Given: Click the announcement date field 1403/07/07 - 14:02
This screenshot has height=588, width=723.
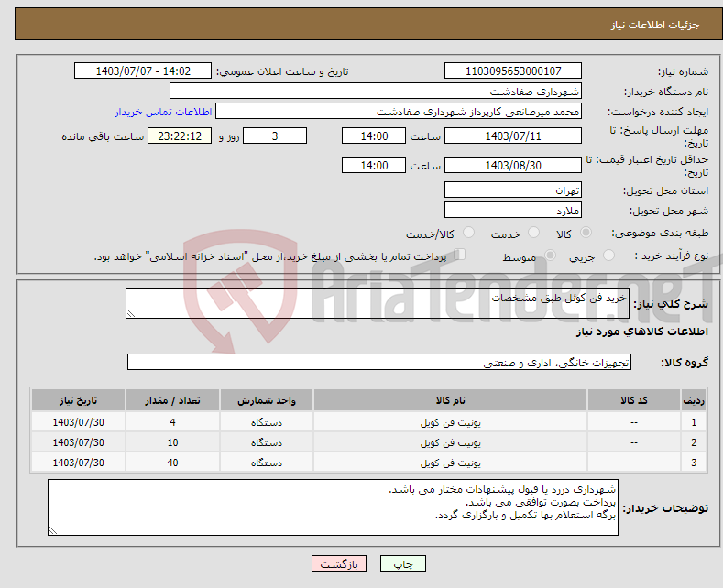Looking at the screenshot, I should (143, 71).
